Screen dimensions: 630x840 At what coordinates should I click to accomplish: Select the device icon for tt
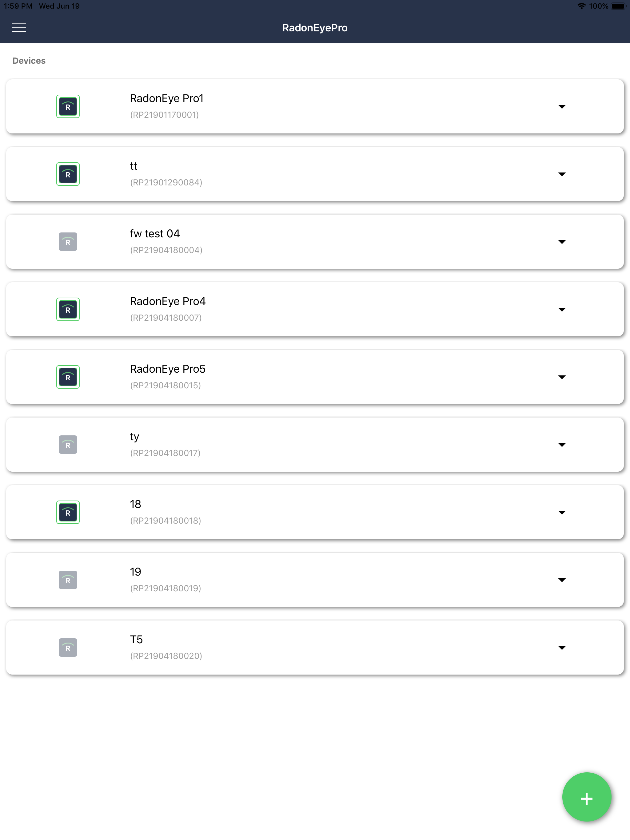(x=68, y=173)
